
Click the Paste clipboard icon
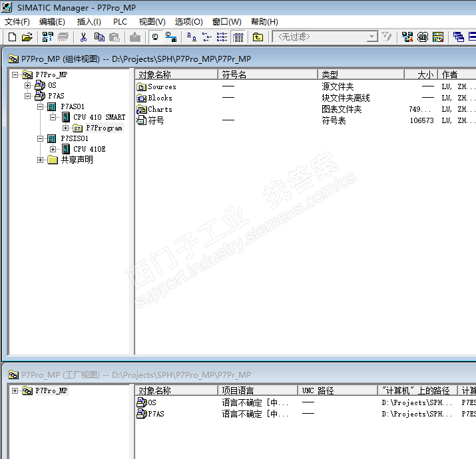(115, 37)
